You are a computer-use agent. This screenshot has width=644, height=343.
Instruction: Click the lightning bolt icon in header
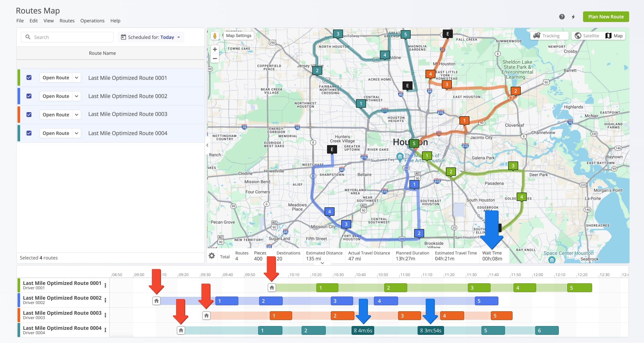coord(573,17)
